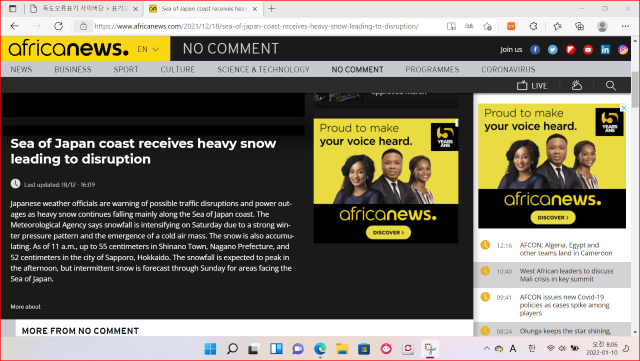This screenshot has width=640, height=361.
Task: Open the BUSINESS menu item
Action: [73, 69]
